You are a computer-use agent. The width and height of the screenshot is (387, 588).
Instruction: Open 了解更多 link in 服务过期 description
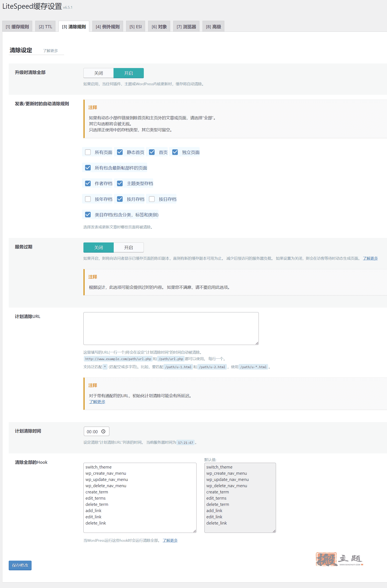(370, 258)
